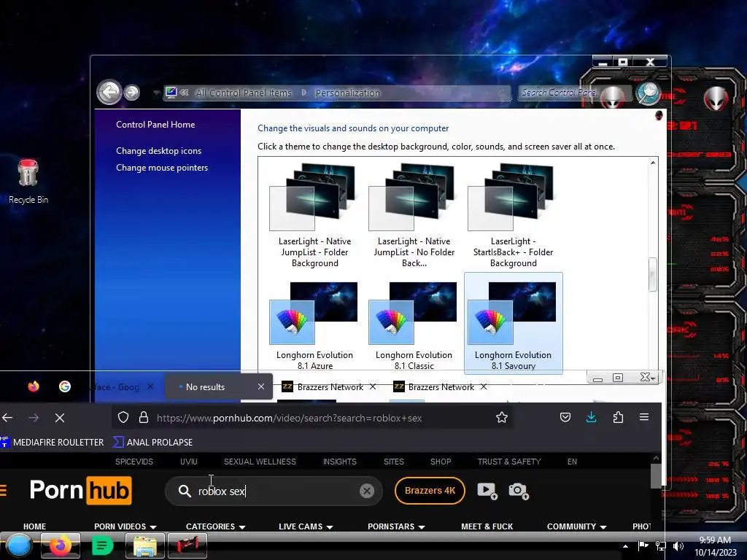Open Recycle Bin desktop icon
Image resolution: width=747 pixels, height=560 pixels.
(x=28, y=182)
